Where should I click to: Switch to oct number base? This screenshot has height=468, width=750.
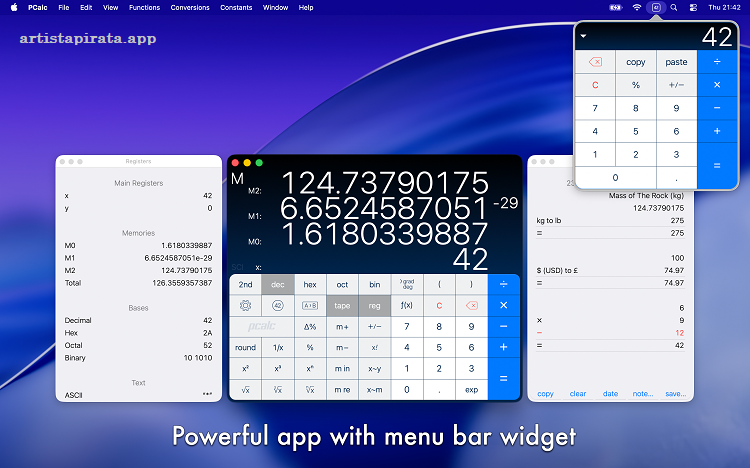pyautogui.click(x=342, y=284)
